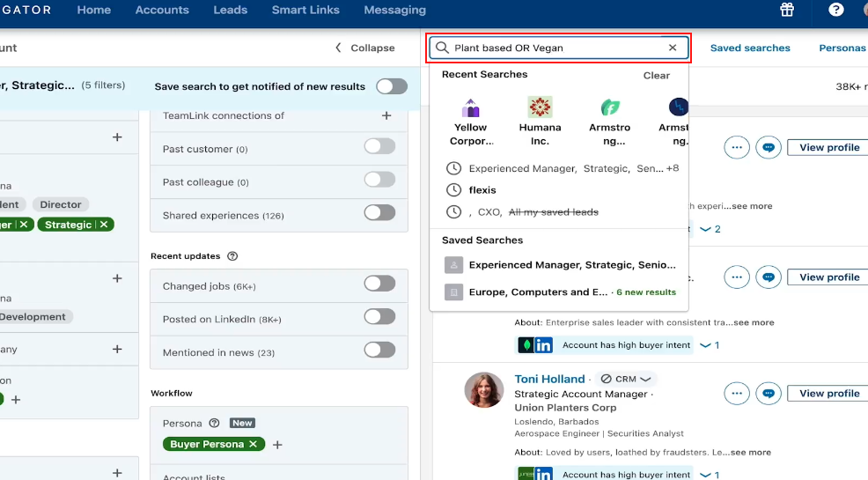This screenshot has height=480, width=868.
Task: Open more options menu for Toni Holland
Action: (737, 394)
